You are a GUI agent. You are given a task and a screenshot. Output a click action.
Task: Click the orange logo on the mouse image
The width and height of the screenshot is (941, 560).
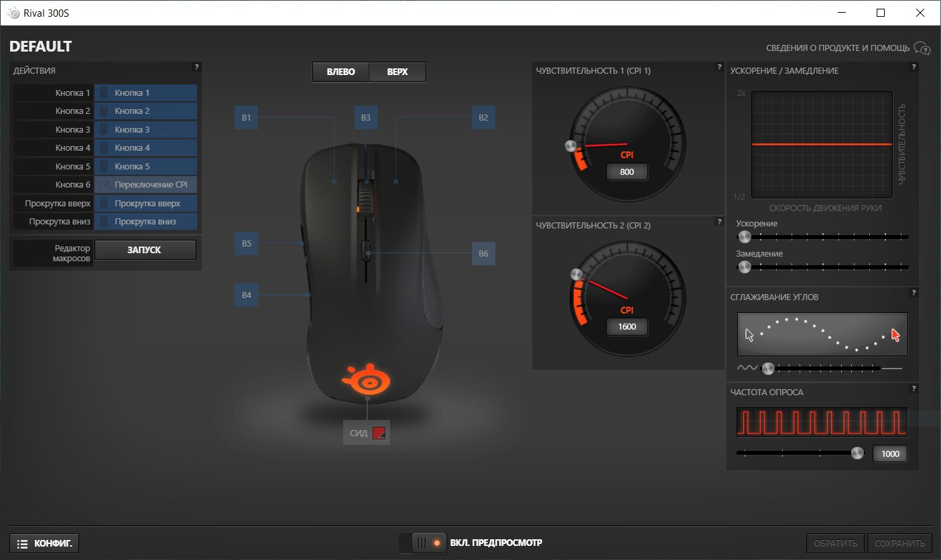click(367, 379)
